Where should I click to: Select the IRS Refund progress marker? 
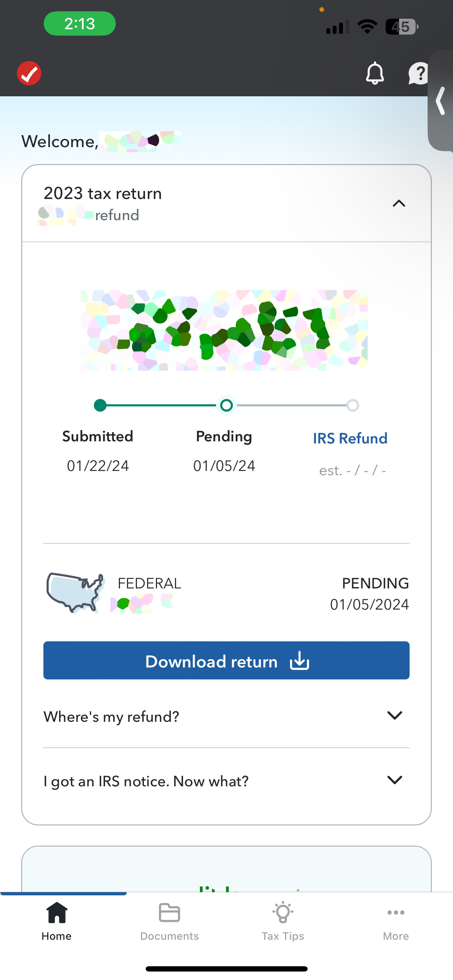[352, 405]
